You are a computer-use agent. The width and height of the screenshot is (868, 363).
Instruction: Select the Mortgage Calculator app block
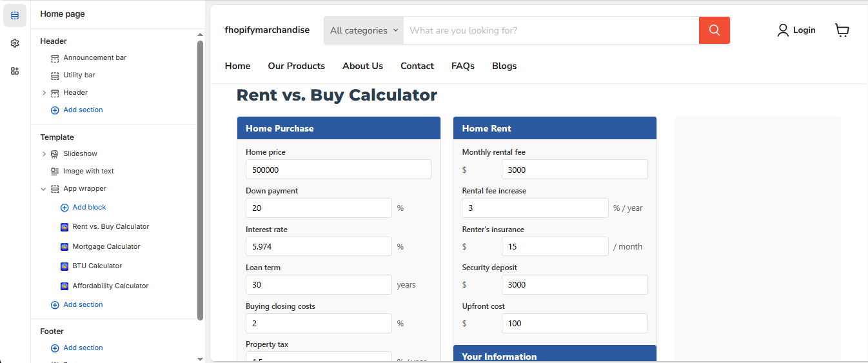(x=106, y=246)
